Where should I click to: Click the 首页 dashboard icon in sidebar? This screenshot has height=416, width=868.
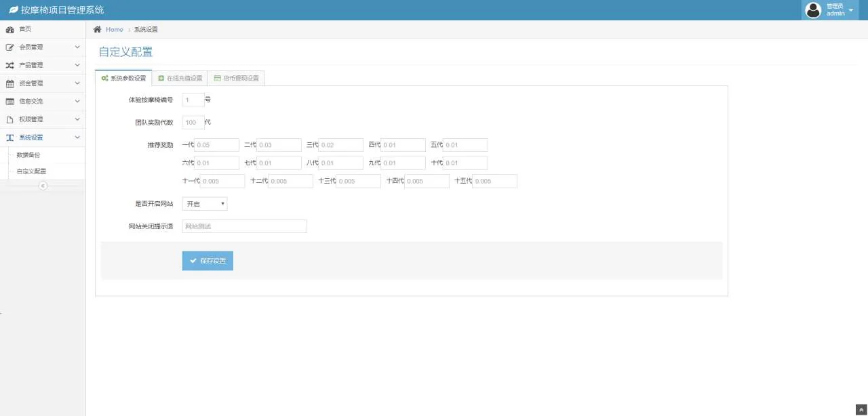[x=10, y=29]
